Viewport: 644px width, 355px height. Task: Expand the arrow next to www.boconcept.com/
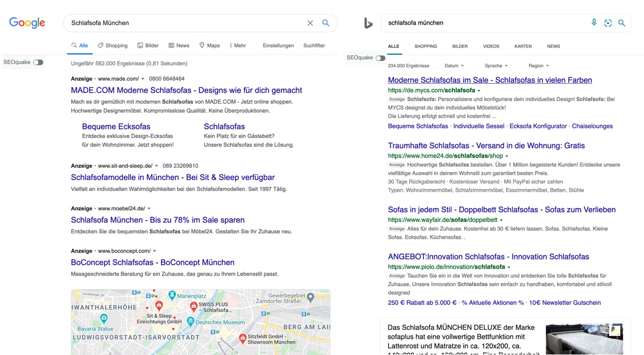[155, 251]
